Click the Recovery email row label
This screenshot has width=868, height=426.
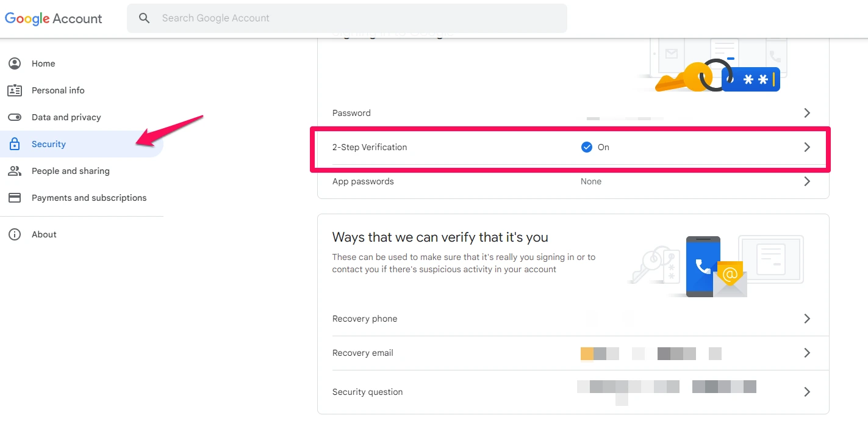(363, 353)
